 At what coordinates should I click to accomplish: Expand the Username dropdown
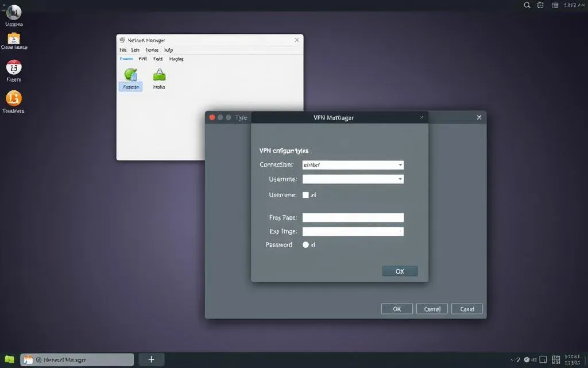click(x=352, y=179)
